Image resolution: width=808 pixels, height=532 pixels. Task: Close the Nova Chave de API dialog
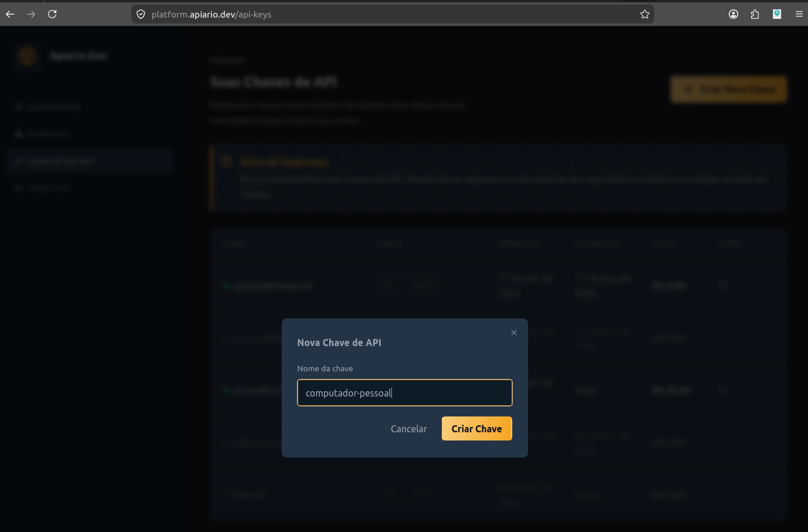click(514, 333)
